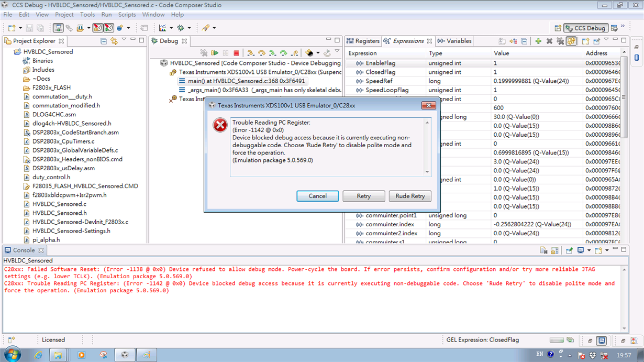Click the New icon in main toolbar
This screenshot has height=362, width=644.
[12, 28]
